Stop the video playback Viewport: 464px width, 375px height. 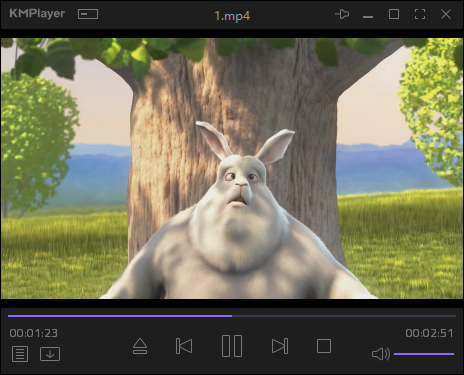click(324, 346)
